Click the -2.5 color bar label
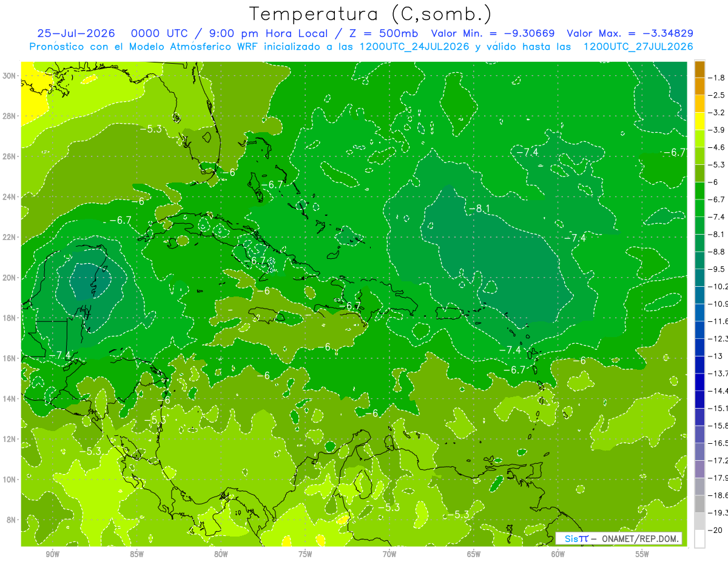Viewport: 728px width, 562px height. [x=716, y=95]
